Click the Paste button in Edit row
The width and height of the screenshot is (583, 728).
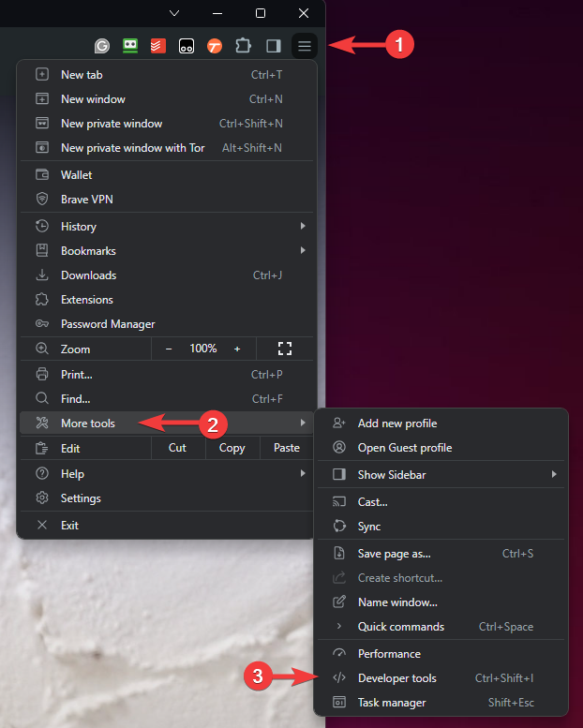click(x=287, y=448)
